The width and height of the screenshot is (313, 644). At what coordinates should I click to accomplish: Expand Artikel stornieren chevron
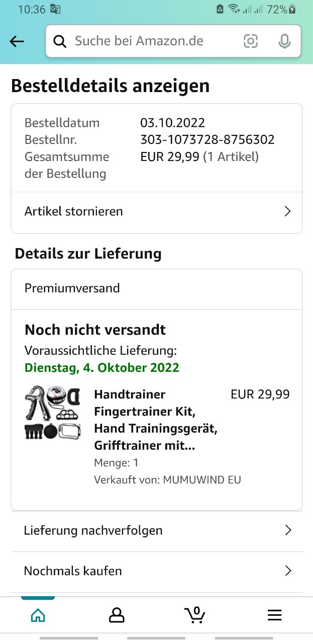click(x=287, y=211)
